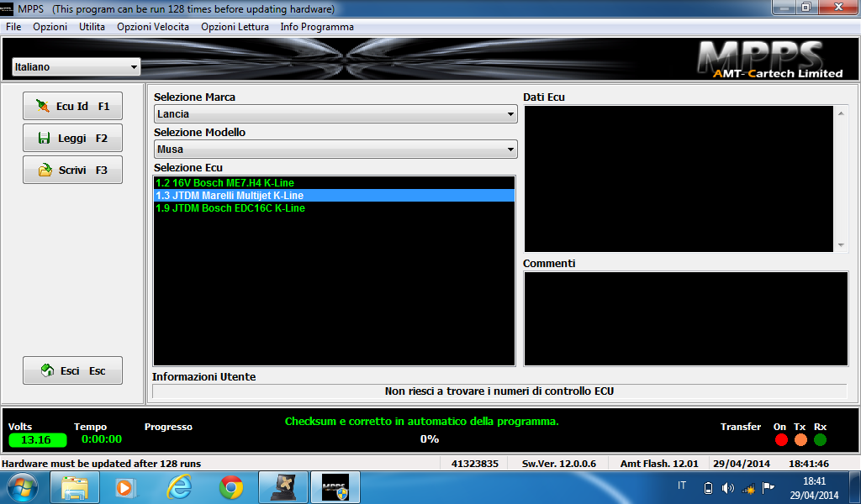This screenshot has height=504, width=861.
Task: Click inside the Dati Ecu text area
Action: 679,179
